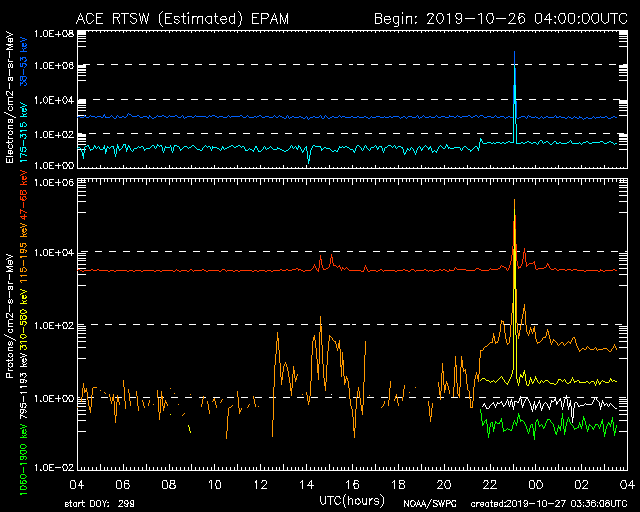Click the NOAA/SWPC credit text

[x=425, y=503]
